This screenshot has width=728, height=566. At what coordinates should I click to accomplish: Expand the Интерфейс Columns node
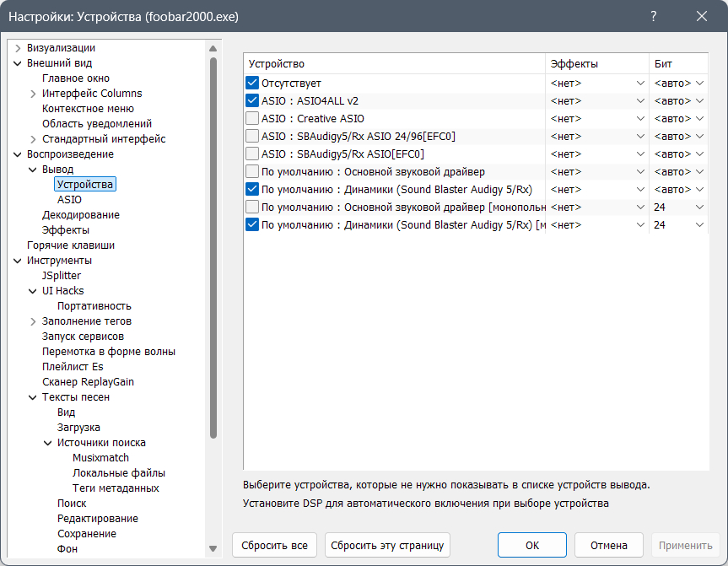point(33,94)
